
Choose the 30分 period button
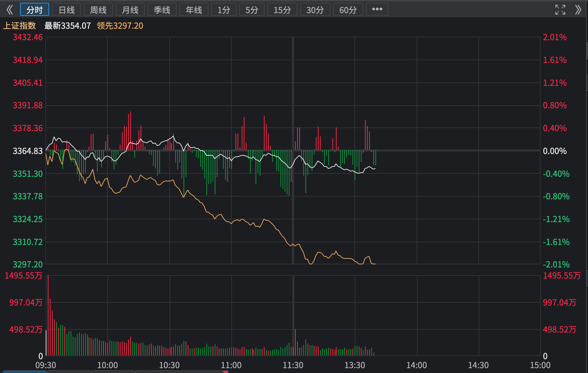(x=315, y=10)
